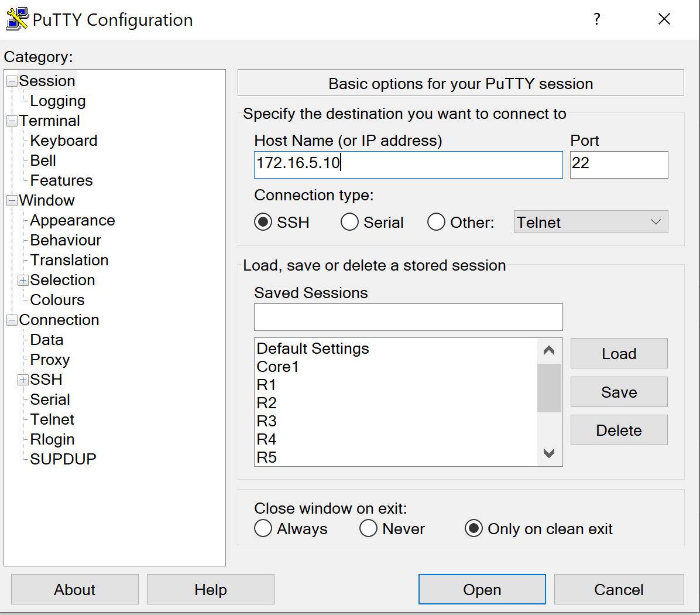Open the Telnet protocol dropdown
Viewport: 700px width, 615px height.
[x=591, y=222]
